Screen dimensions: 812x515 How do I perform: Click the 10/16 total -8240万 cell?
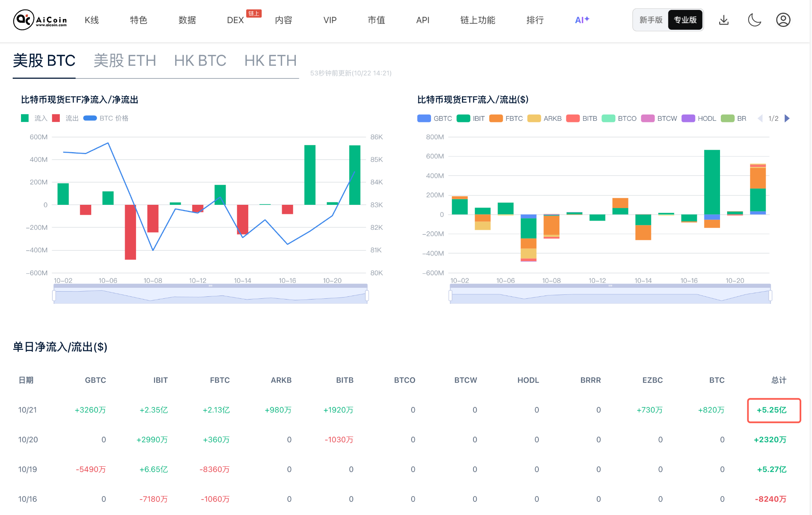coord(770,499)
